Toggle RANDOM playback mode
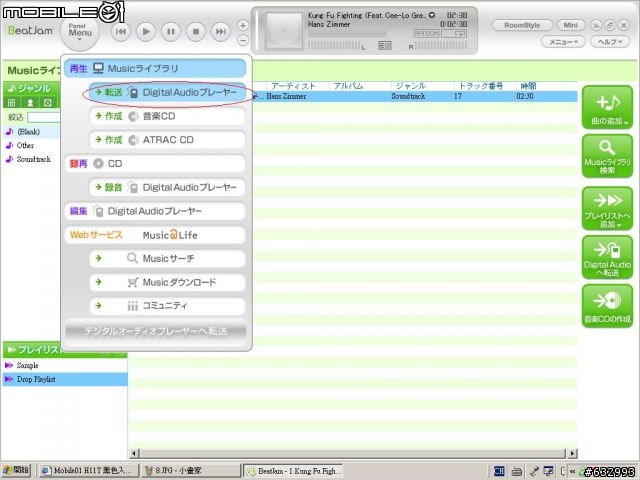640x480 pixels. [x=427, y=33]
